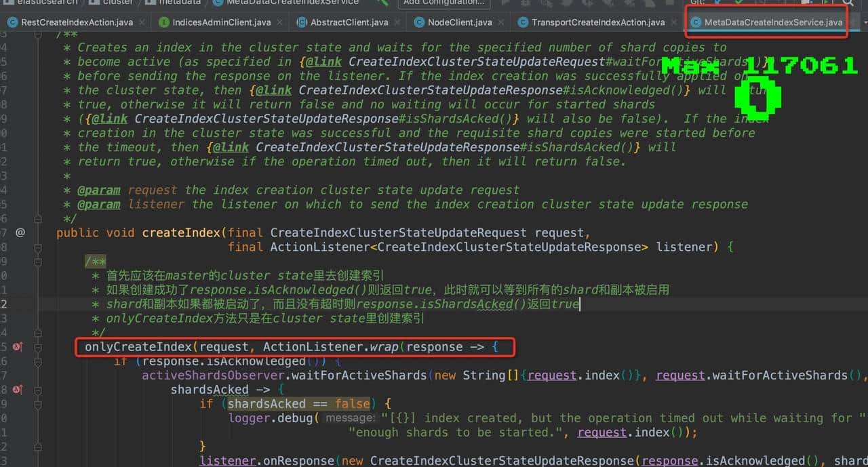Click the blue Git update arrow in the toolbar

tap(717, 2)
